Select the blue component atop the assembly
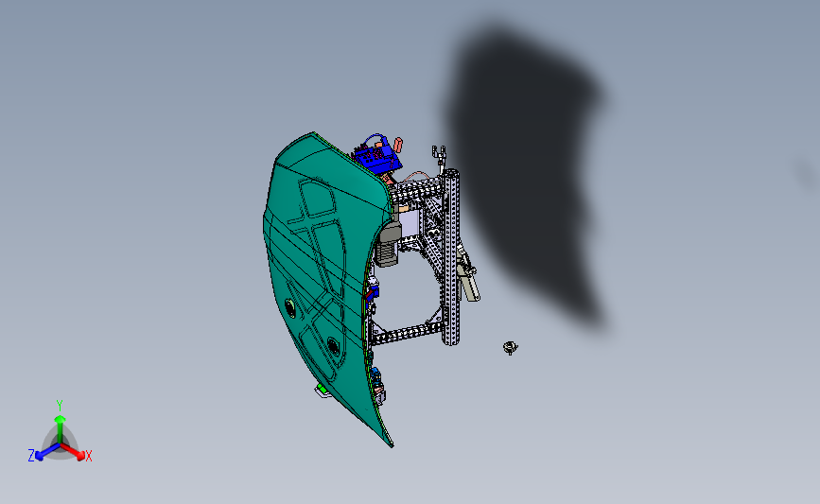Image resolution: width=820 pixels, height=504 pixels. click(377, 155)
